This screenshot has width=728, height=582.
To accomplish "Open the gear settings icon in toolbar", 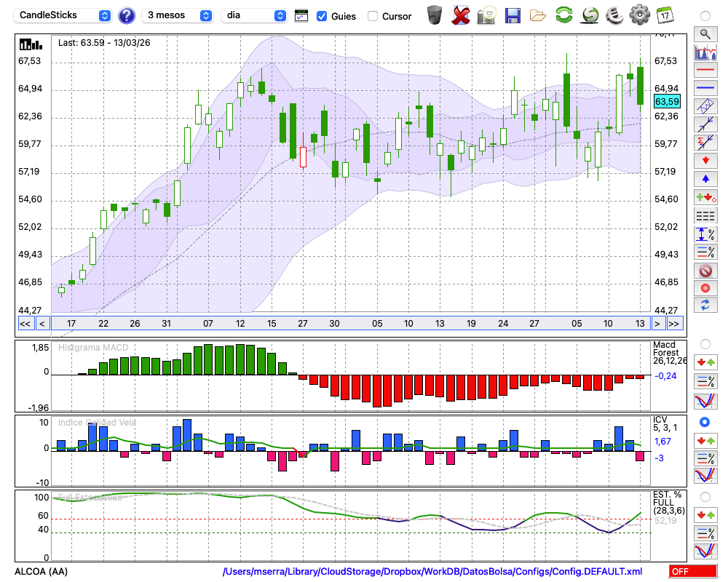I will click(x=639, y=15).
